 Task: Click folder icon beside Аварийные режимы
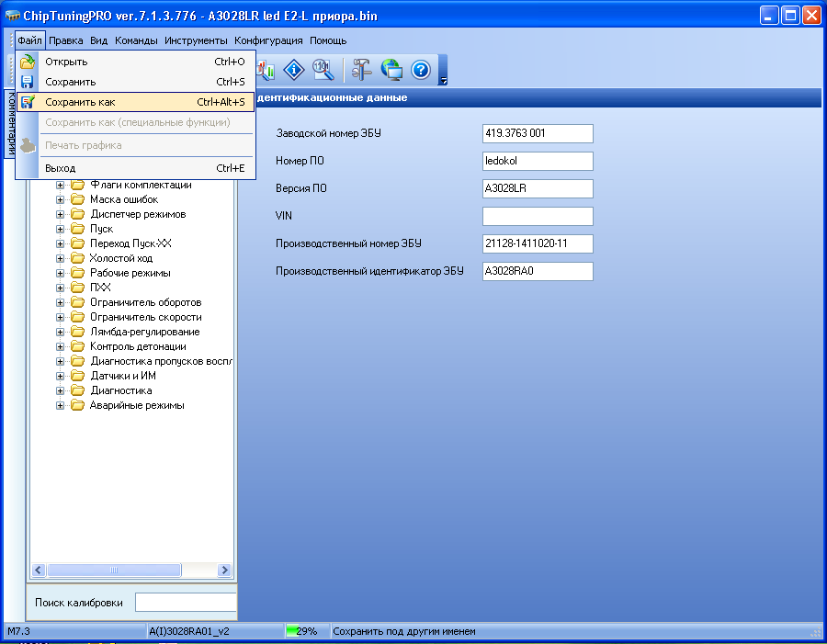point(78,405)
